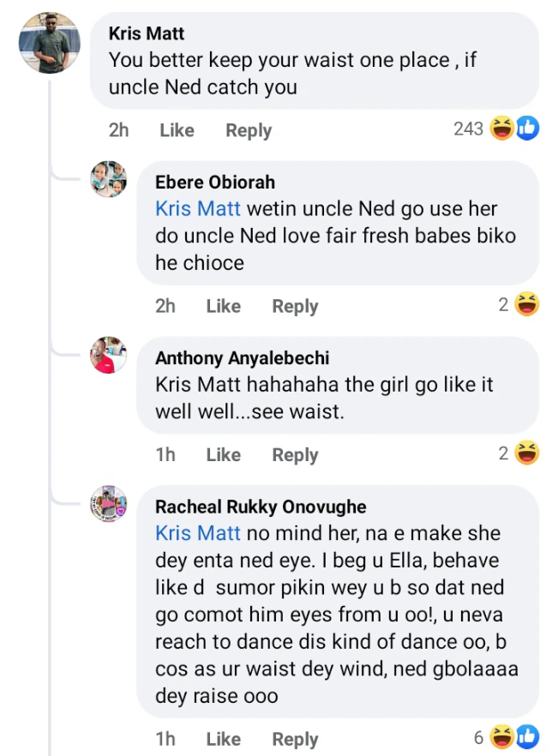The width and height of the screenshot is (558, 756).
Task: Tap Anthony Anyalebechi's profile avatar
Action: coord(109,355)
